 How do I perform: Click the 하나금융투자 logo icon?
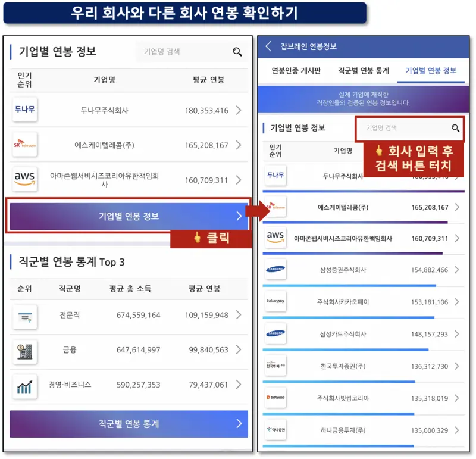tap(277, 429)
